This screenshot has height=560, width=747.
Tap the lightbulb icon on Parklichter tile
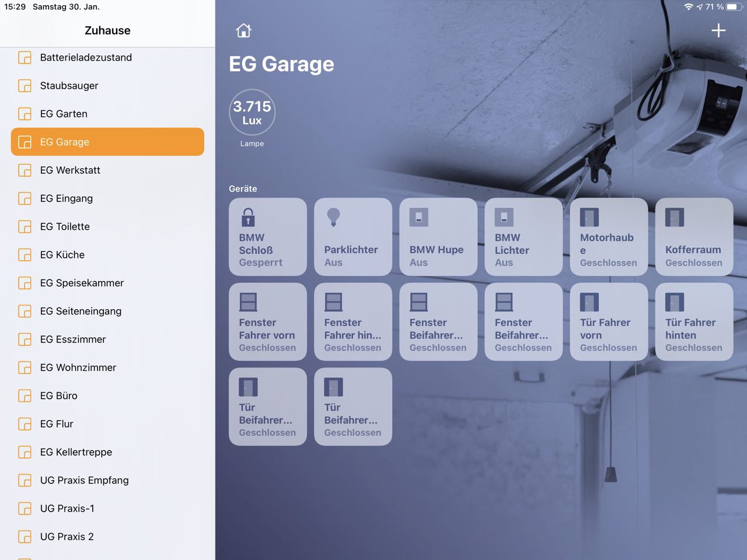coord(333,217)
